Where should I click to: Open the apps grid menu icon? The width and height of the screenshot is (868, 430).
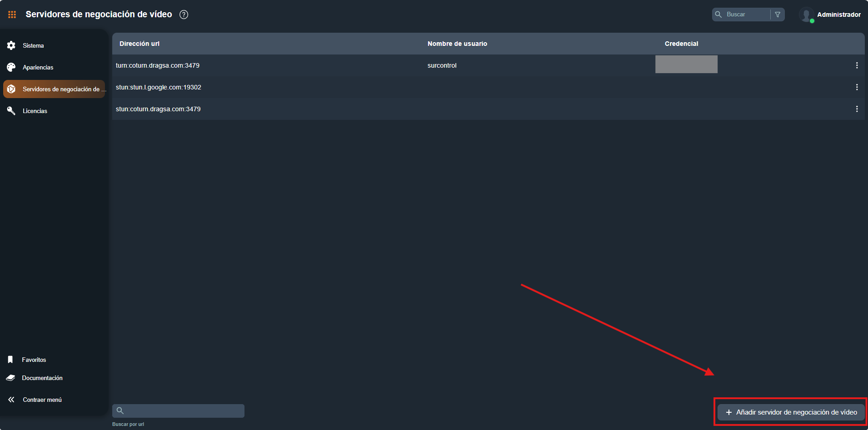(12, 15)
